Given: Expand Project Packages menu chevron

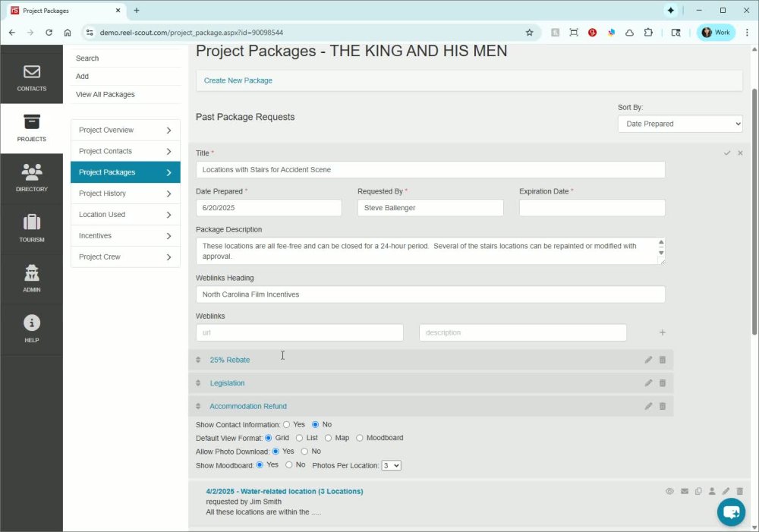Looking at the screenshot, I should coord(168,172).
